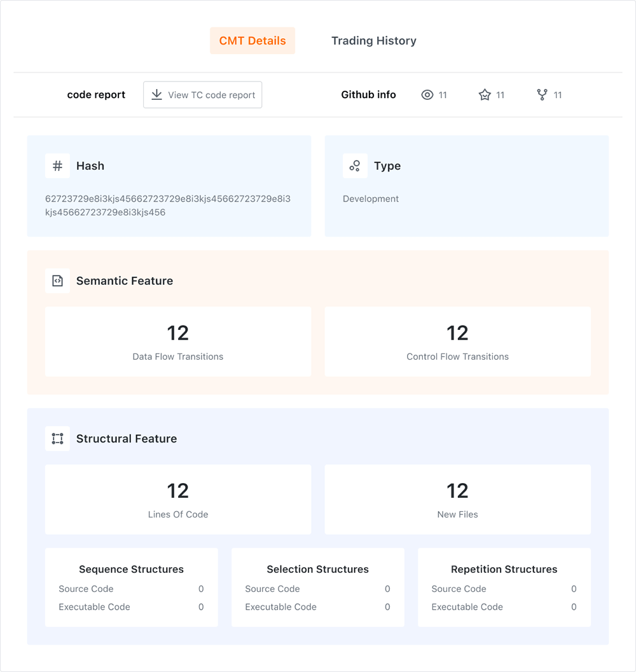Click the Lines Of Code card
This screenshot has height=672, width=636.
(x=178, y=499)
